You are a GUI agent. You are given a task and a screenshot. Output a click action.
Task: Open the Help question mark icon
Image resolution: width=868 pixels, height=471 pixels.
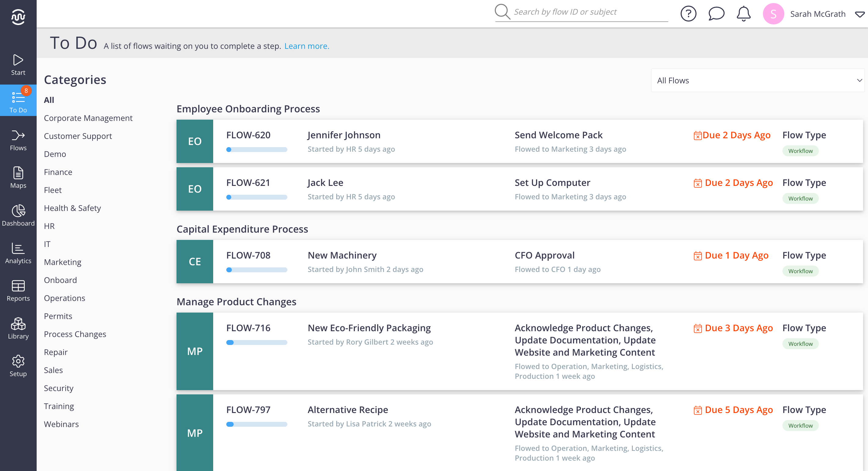pyautogui.click(x=688, y=13)
